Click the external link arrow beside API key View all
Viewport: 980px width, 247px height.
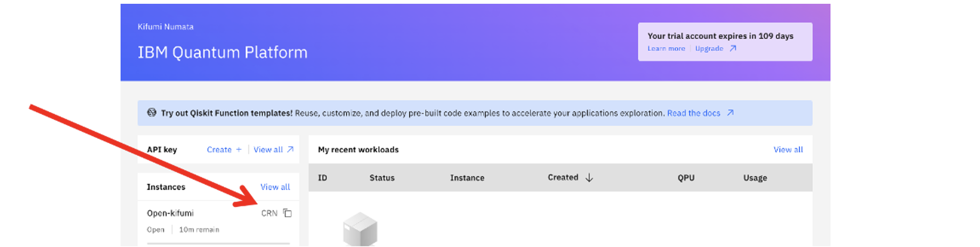(290, 149)
